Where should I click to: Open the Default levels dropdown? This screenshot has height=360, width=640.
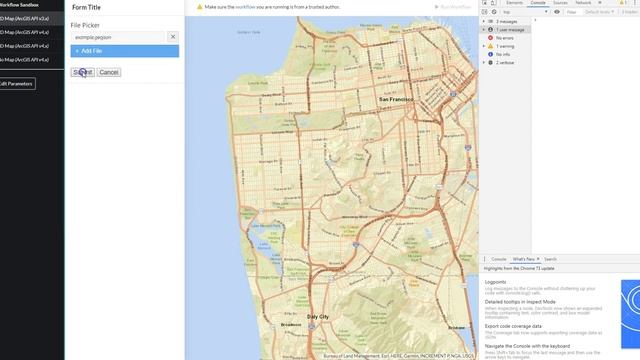(x=599, y=12)
